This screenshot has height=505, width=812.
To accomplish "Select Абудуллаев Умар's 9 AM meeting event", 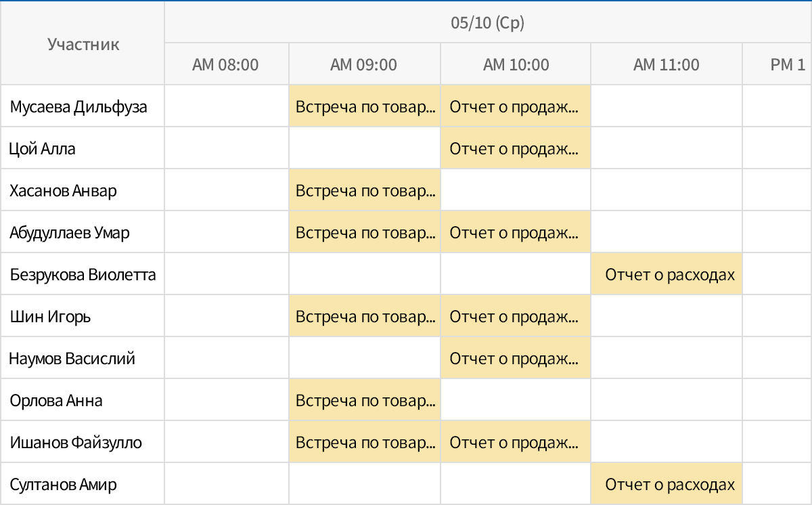I will [x=364, y=232].
